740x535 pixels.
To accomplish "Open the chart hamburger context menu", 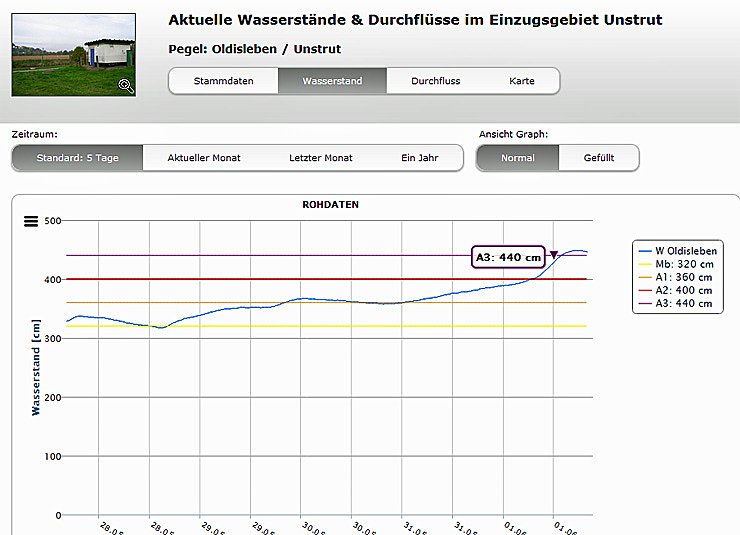I will pos(30,221).
